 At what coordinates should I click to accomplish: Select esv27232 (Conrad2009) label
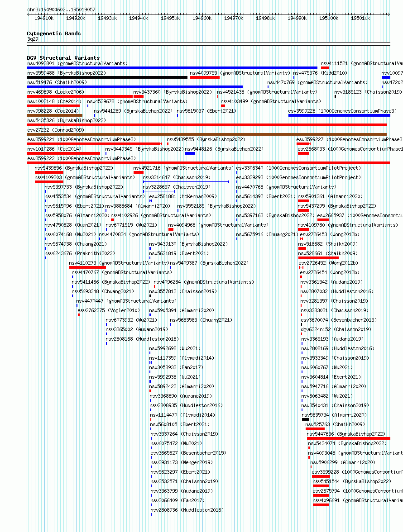(56, 130)
